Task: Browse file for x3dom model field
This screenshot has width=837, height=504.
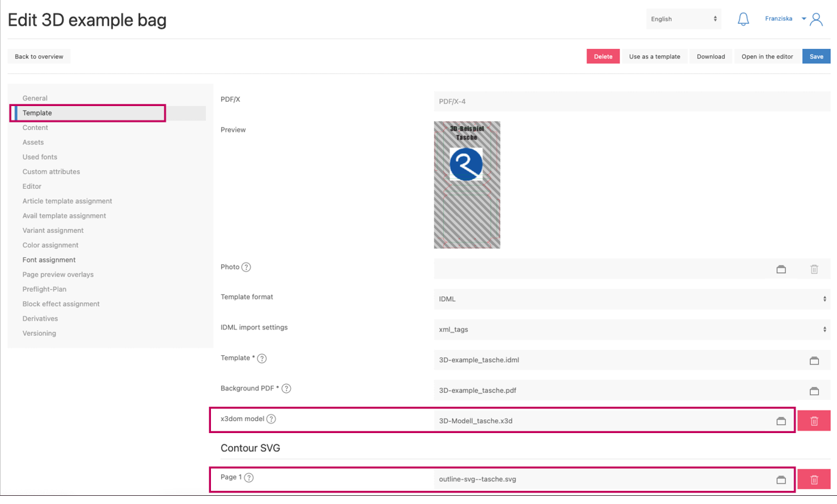Action: click(x=780, y=421)
